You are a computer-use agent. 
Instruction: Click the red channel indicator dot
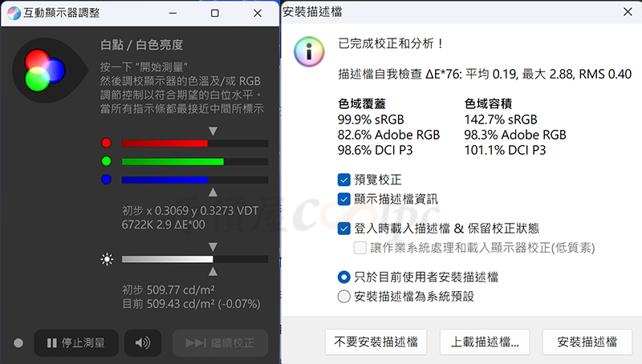click(107, 143)
